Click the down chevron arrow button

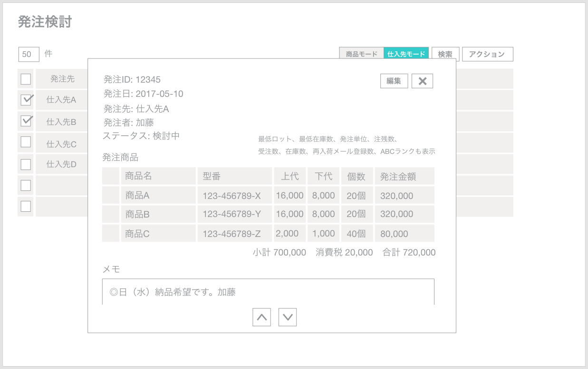287,317
